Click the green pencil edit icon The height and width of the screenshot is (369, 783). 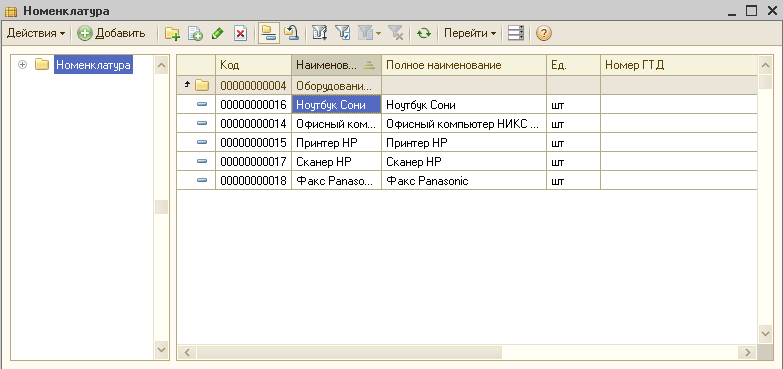(218, 33)
